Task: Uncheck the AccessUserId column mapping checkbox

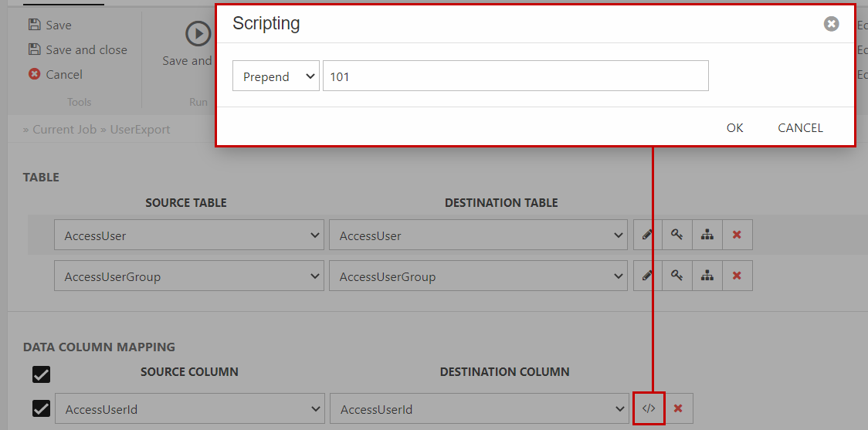Action: (41, 408)
